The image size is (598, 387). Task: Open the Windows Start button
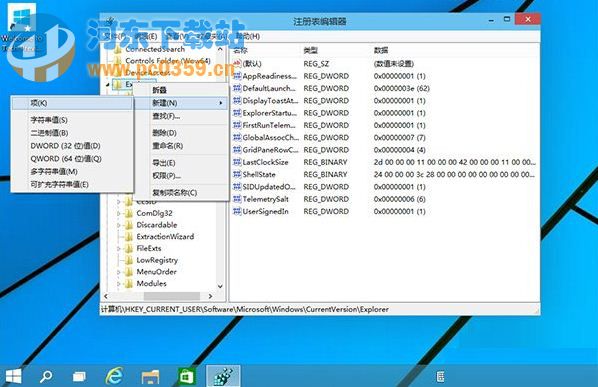(14, 376)
